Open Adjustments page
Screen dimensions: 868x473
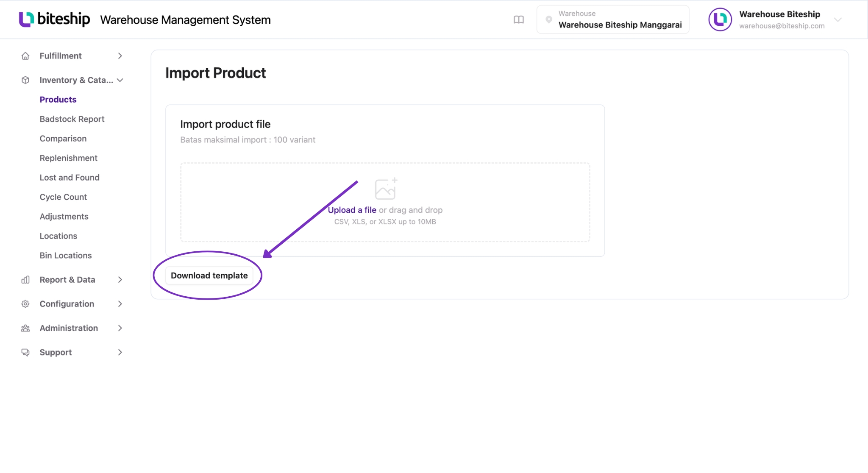pos(64,217)
